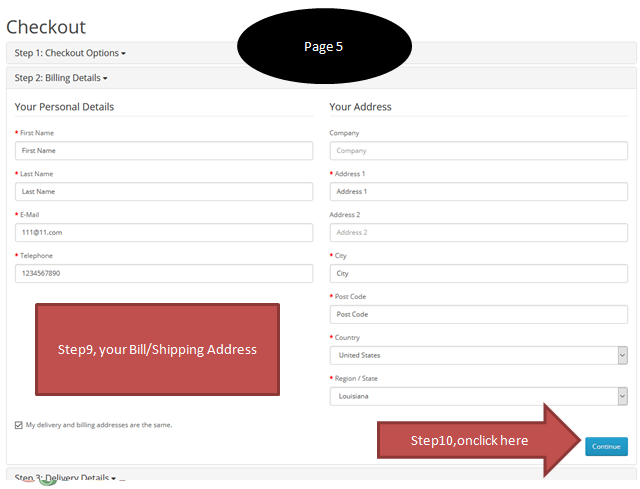Click the Last Name input field
640x489 pixels.
pyautogui.click(x=163, y=191)
